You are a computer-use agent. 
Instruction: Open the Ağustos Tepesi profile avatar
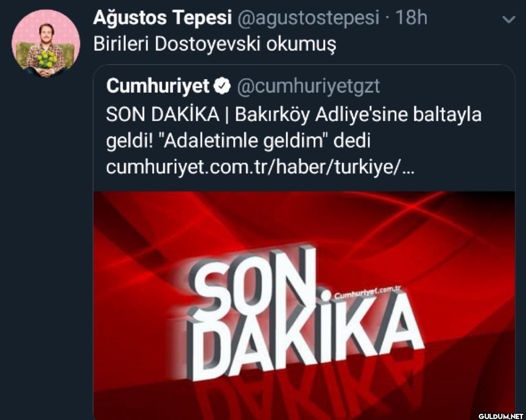(x=45, y=44)
